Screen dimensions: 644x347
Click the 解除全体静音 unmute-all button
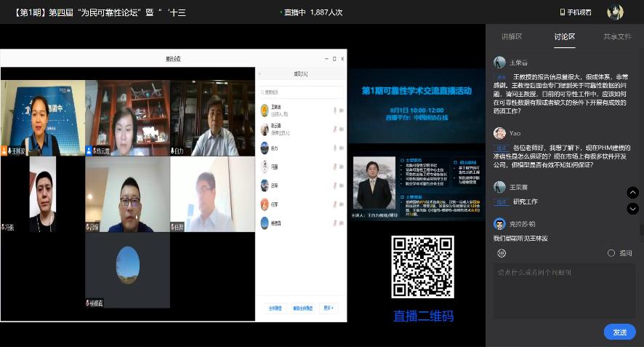click(302, 308)
